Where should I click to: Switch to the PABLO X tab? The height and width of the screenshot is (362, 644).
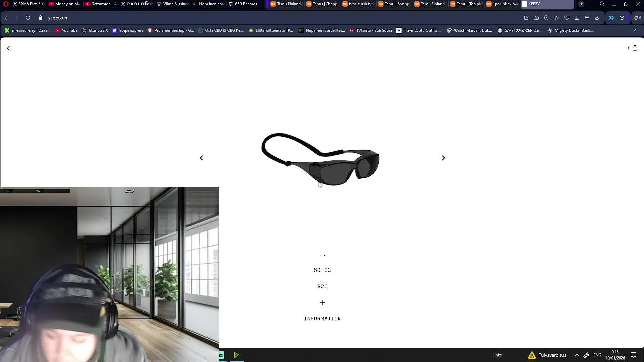(136, 4)
